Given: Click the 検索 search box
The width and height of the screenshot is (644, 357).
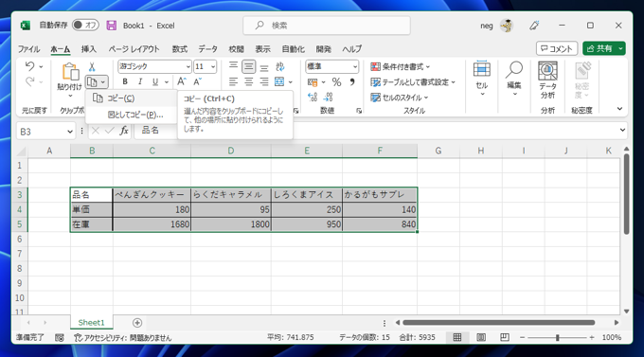Looking at the screenshot, I should pos(327,26).
